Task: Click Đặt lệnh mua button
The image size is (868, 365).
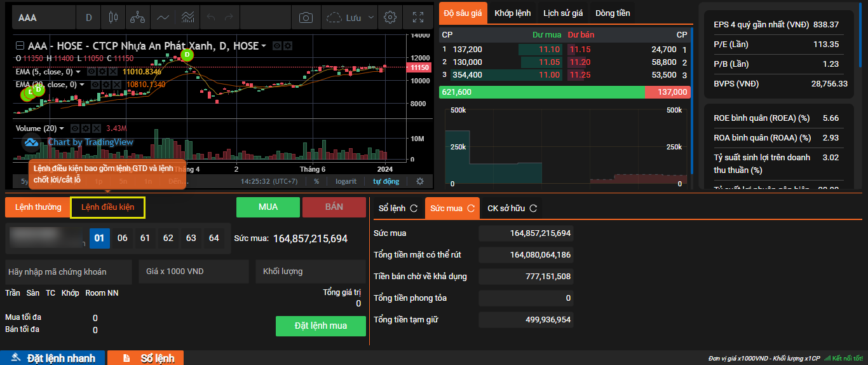Action: [321, 326]
